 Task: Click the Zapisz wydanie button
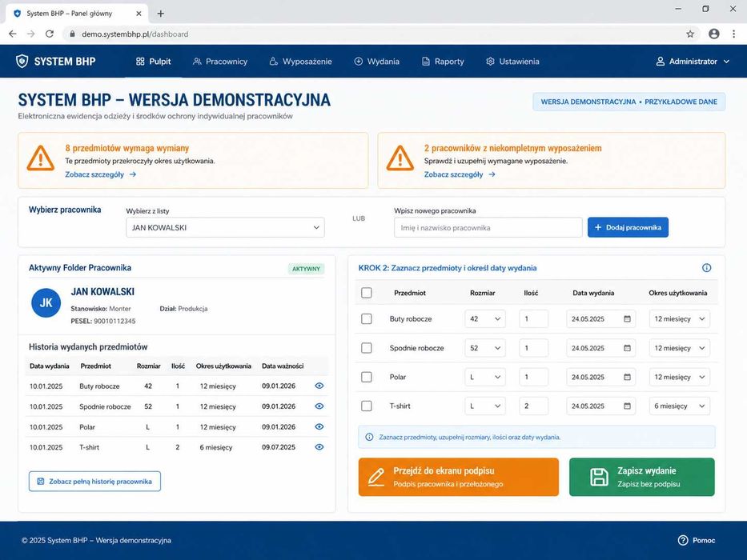(641, 477)
